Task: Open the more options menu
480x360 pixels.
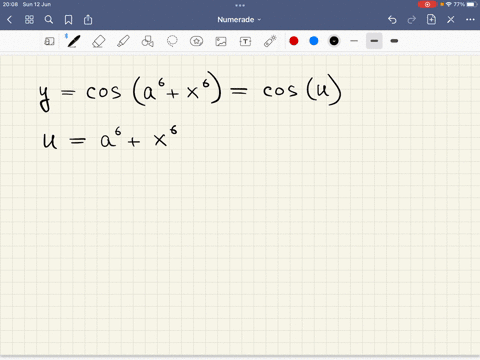Action: pyautogui.click(x=470, y=20)
